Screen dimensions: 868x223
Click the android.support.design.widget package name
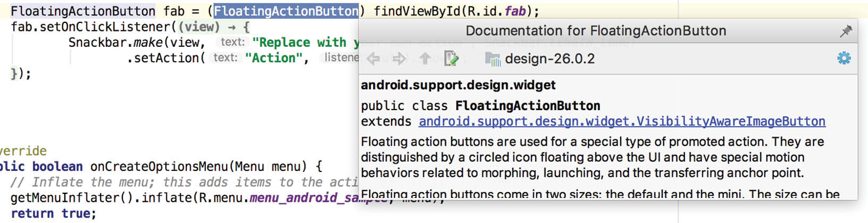[x=458, y=85]
